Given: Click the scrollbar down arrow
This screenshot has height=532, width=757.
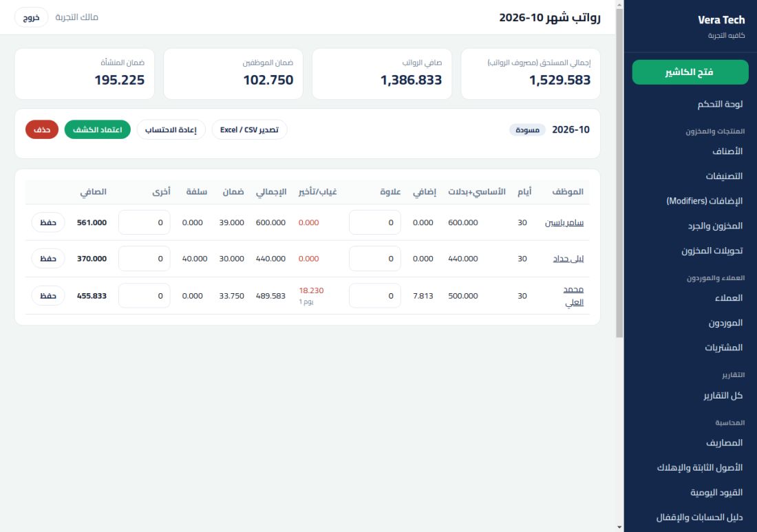Looking at the screenshot, I should tap(620, 527).
